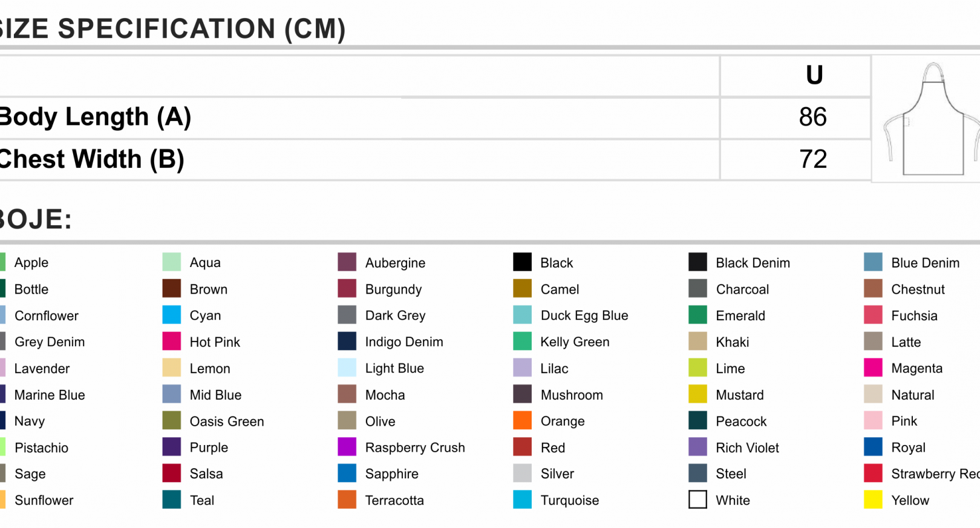Click the Body Length (A) row label

(95, 117)
